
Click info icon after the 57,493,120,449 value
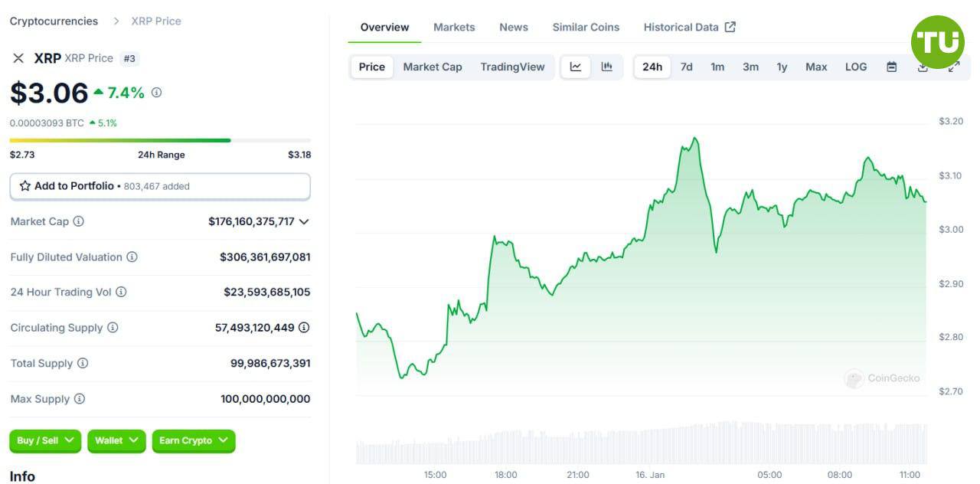304,328
